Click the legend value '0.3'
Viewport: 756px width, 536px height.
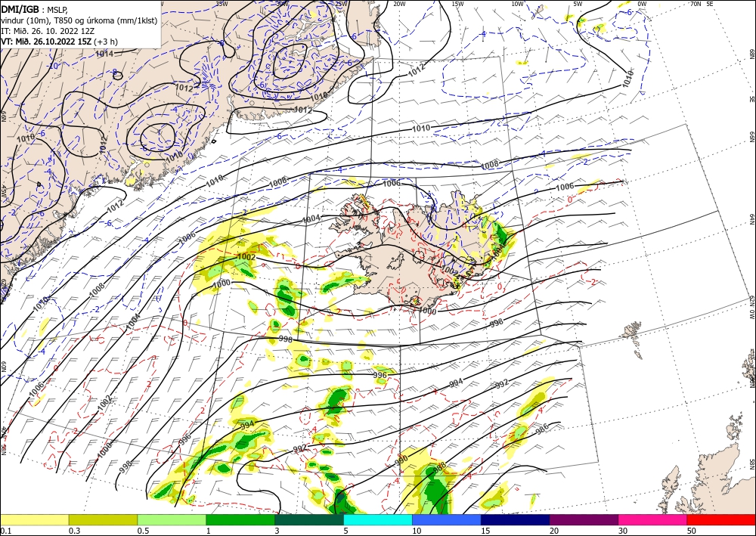pos(74,531)
